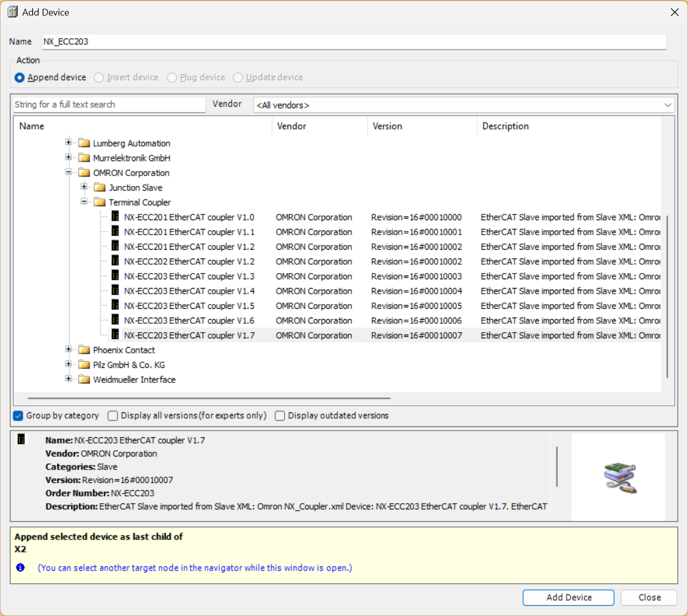
Task: Click the OMRON Corporation folder icon
Action: tap(84, 173)
